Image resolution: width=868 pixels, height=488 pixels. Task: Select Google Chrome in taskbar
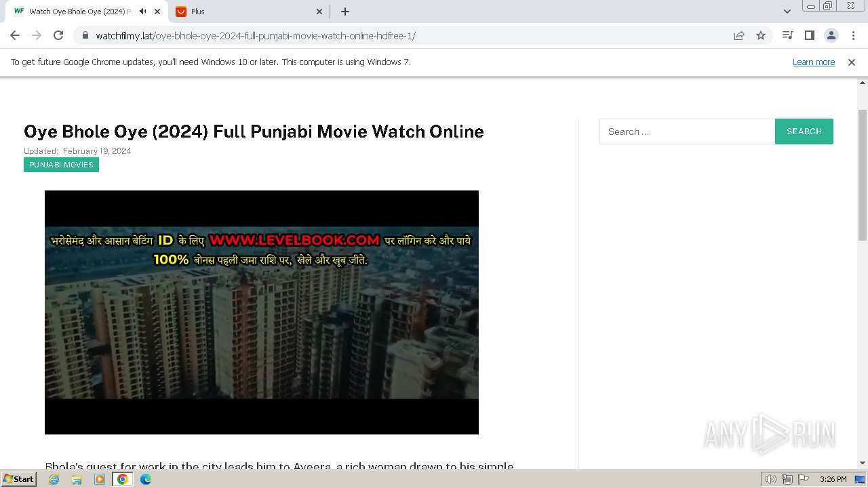[123, 479]
